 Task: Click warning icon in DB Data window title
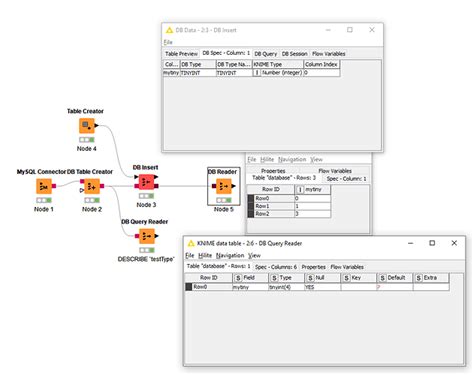tap(169, 30)
